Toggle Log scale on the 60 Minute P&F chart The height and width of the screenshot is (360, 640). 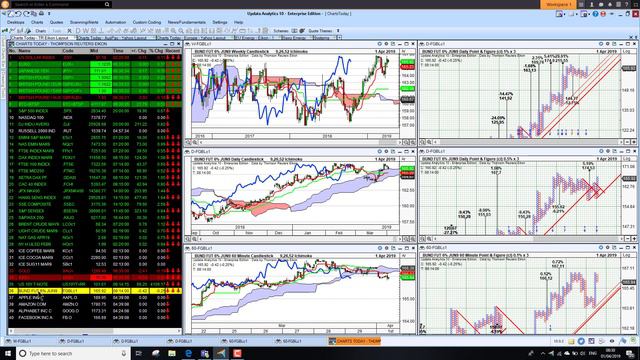(x=627, y=255)
